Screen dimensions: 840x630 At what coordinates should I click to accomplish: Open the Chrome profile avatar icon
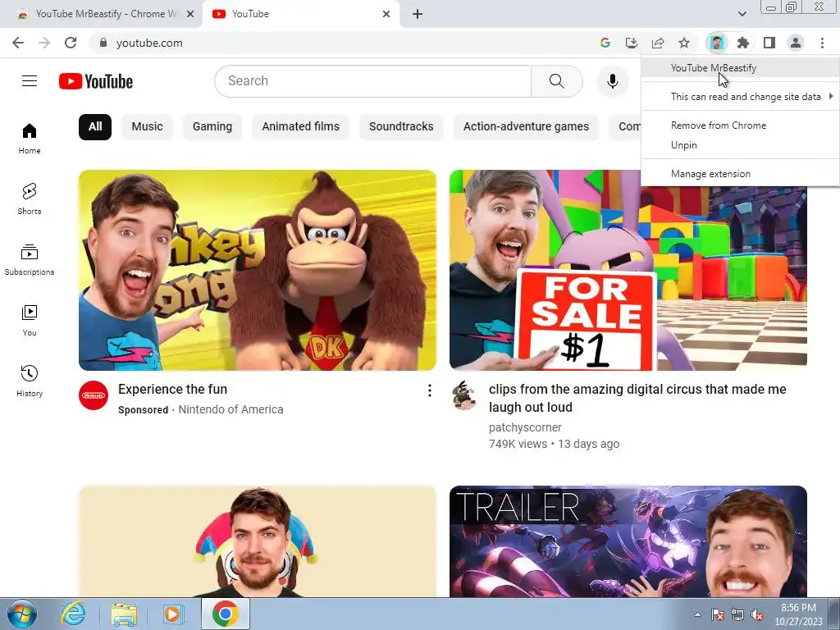coord(796,43)
